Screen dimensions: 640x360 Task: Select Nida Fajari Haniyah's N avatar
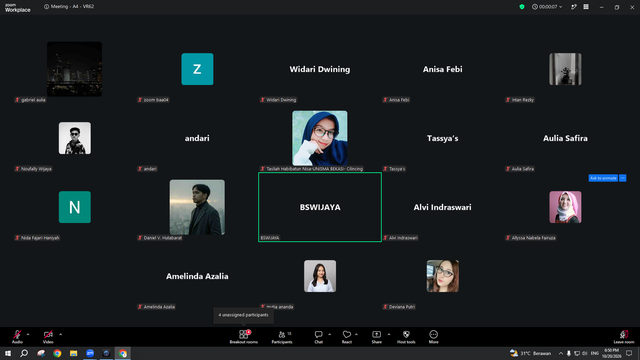tap(75, 207)
